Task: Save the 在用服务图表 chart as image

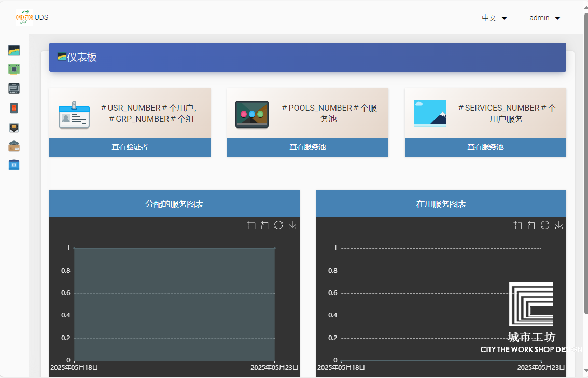Action: pyautogui.click(x=559, y=225)
